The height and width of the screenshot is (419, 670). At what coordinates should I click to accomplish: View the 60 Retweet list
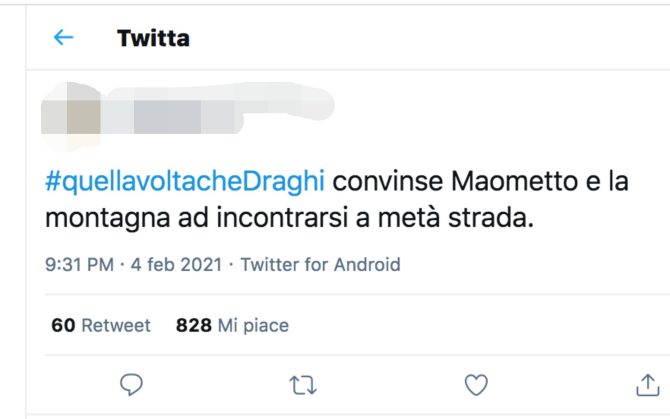click(x=100, y=325)
